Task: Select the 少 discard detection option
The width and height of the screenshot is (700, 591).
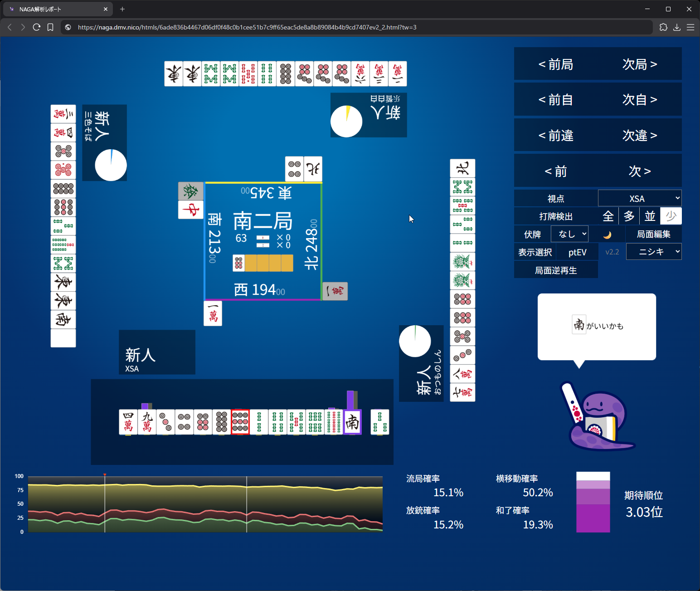Action: 671,216
